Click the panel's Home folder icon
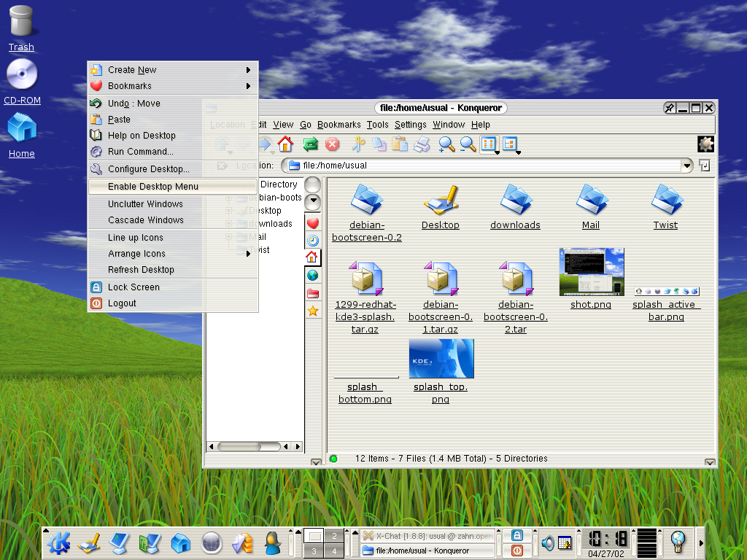The image size is (747, 560). 181,543
